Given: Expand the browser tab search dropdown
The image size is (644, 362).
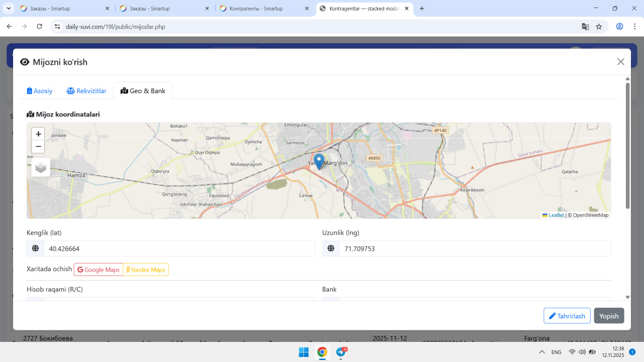Looking at the screenshot, I should 9,9.
